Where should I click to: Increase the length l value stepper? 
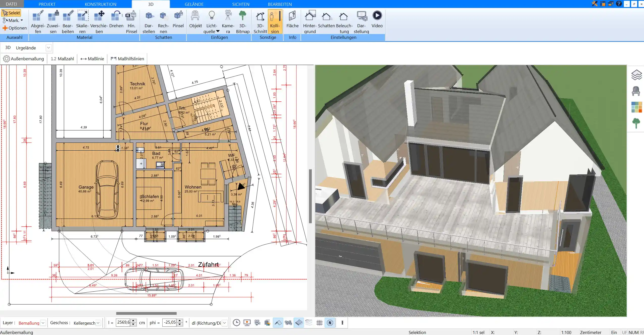[x=134, y=321]
